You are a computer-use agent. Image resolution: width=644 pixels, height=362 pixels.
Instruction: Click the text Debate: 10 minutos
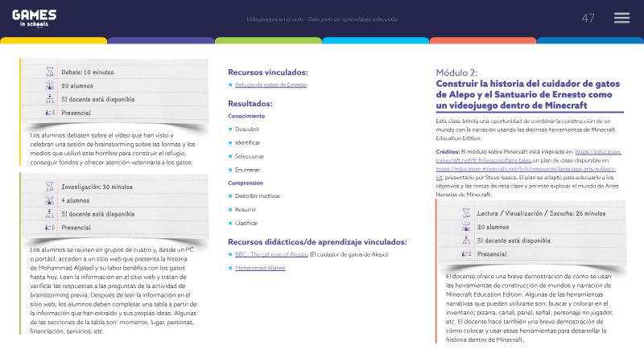click(x=88, y=72)
